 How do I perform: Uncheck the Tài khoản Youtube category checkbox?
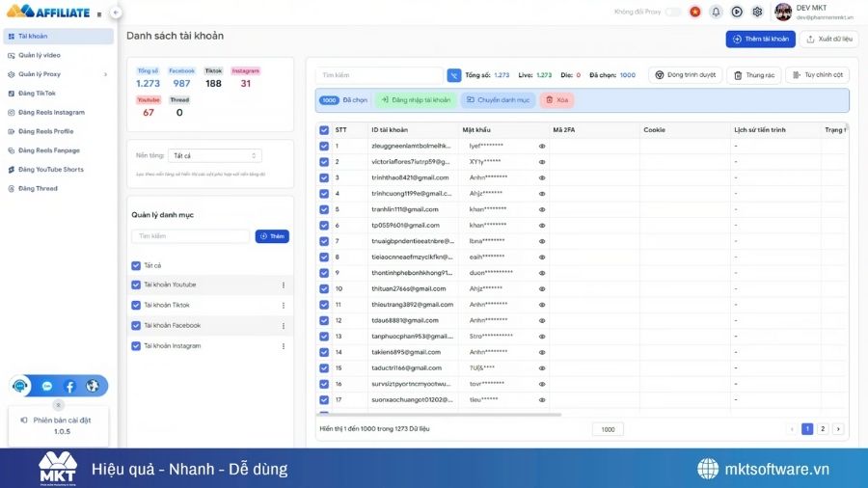135,285
